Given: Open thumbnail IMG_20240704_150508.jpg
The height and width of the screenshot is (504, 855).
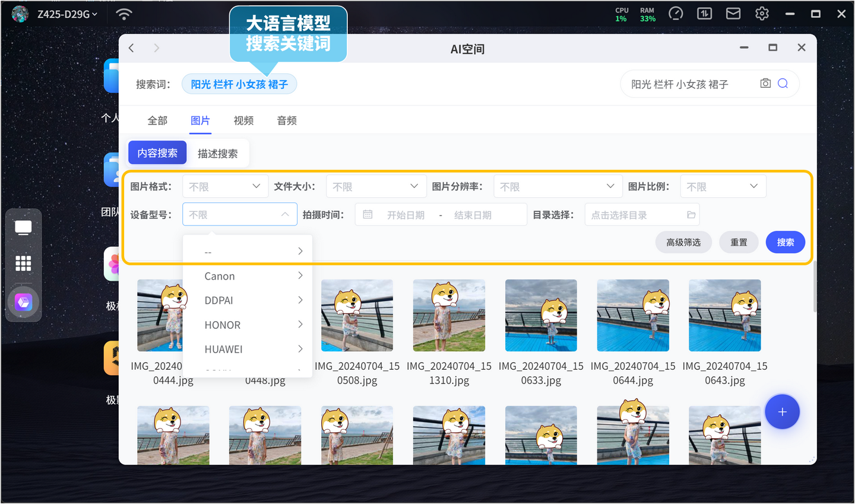Looking at the screenshot, I should click(x=357, y=315).
